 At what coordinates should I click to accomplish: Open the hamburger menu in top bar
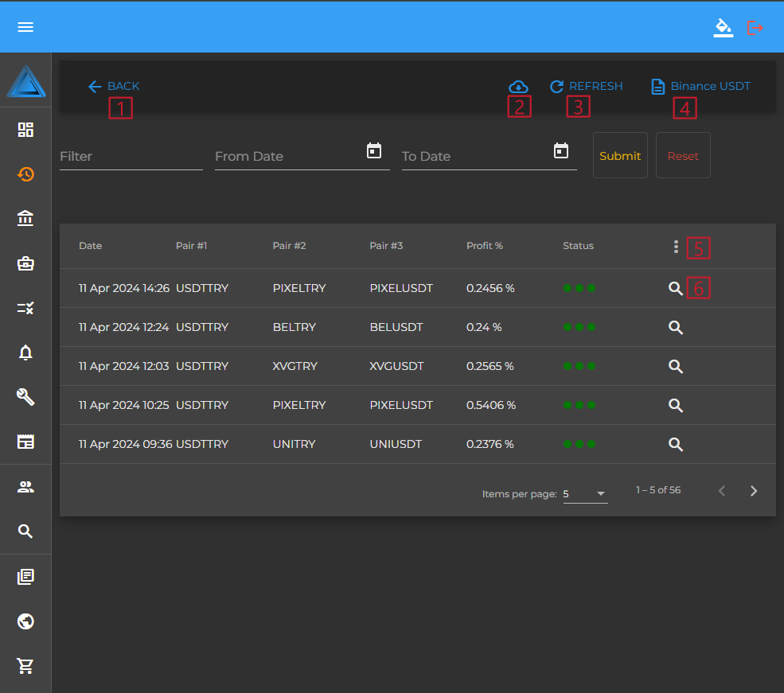pyautogui.click(x=25, y=27)
